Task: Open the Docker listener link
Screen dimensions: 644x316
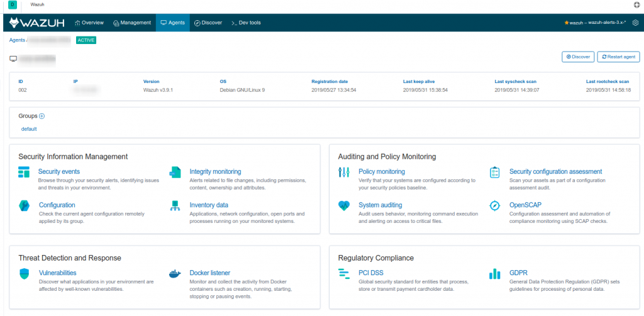Action: pos(209,273)
